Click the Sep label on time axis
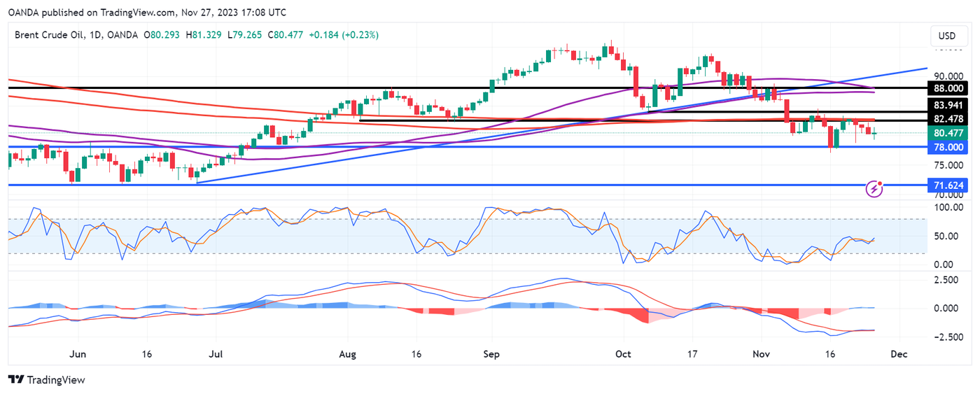 click(x=492, y=354)
